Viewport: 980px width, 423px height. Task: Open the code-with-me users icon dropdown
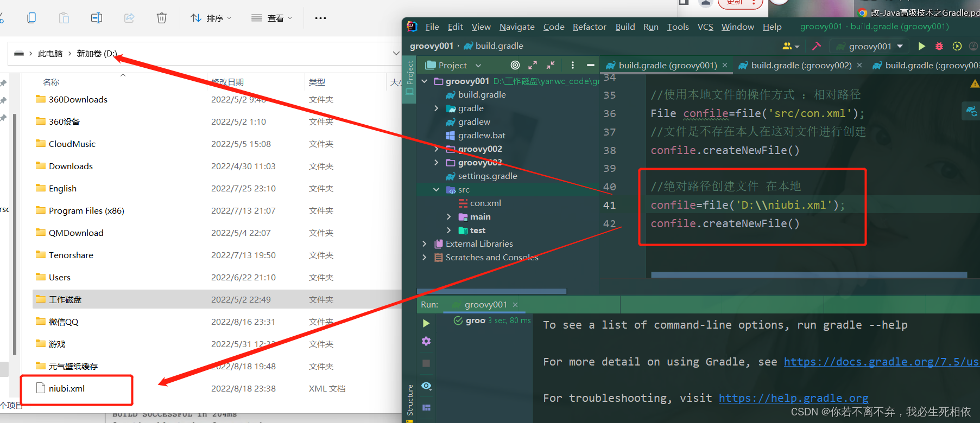point(791,46)
